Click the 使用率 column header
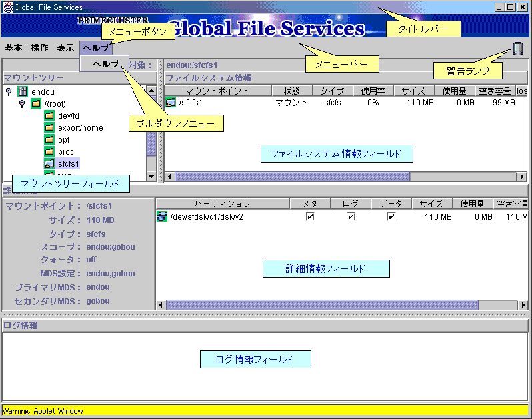This screenshot has height=419, width=532. (373, 91)
